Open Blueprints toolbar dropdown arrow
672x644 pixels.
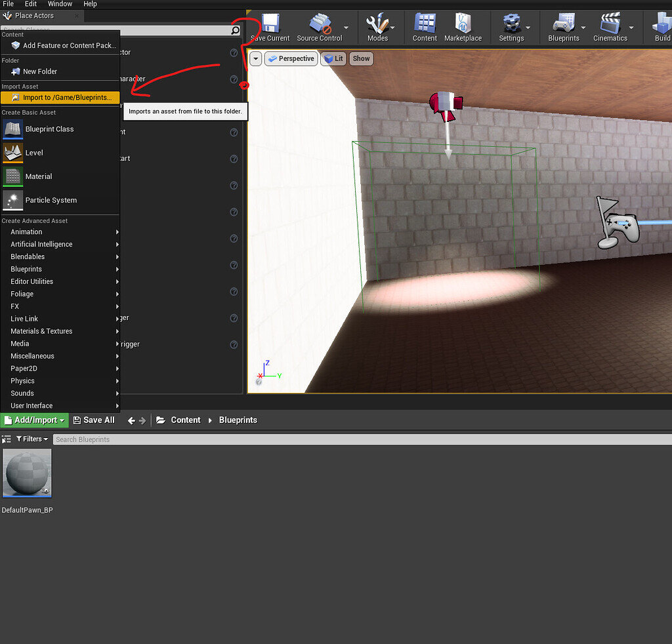[x=583, y=28]
